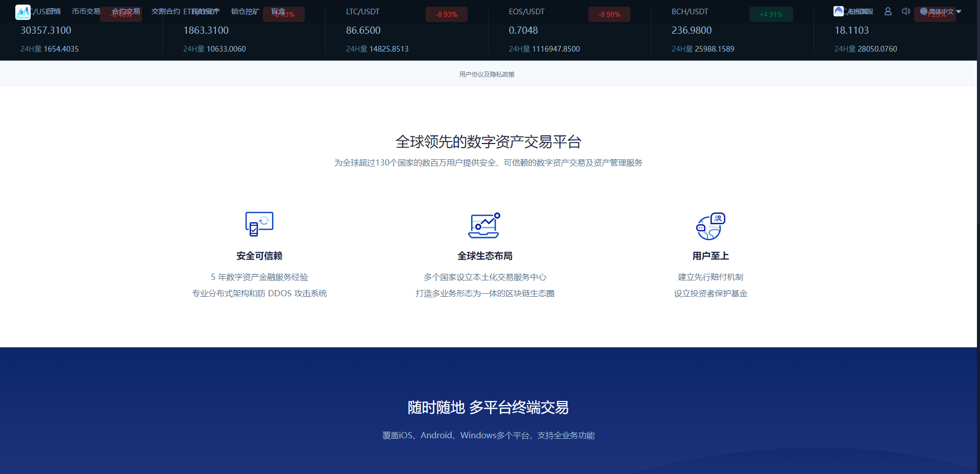Image resolution: width=980 pixels, height=474 pixels.
Task: Click the price 30357.3100
Action: [46, 31]
